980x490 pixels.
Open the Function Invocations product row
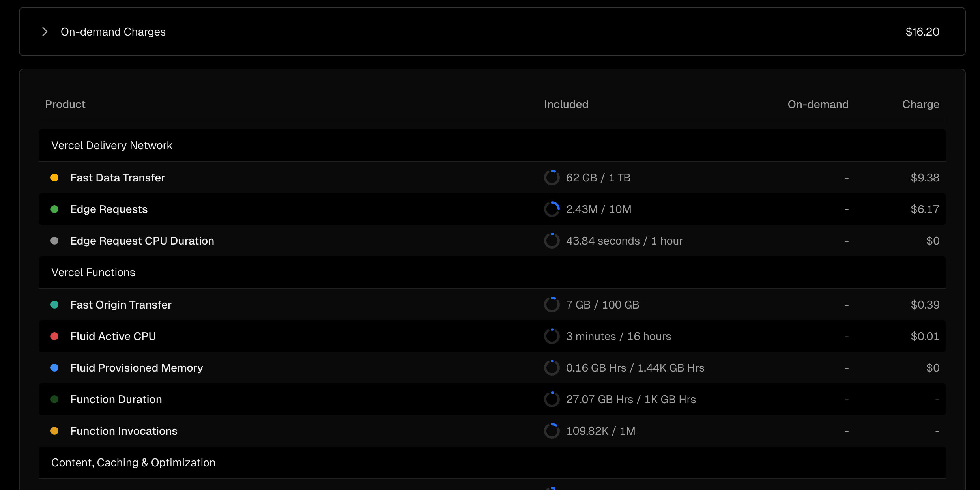[x=492, y=431]
